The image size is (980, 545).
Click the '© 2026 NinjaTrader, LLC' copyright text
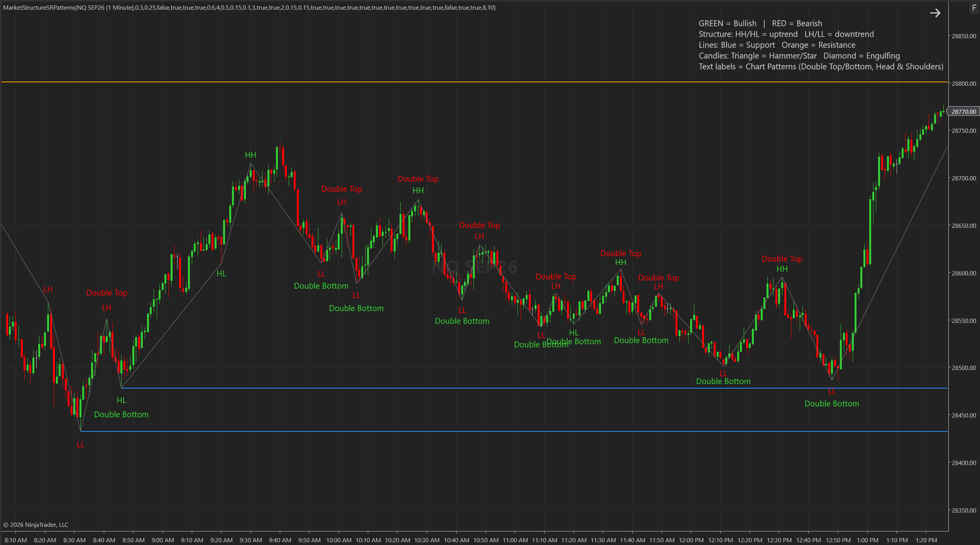[36, 525]
